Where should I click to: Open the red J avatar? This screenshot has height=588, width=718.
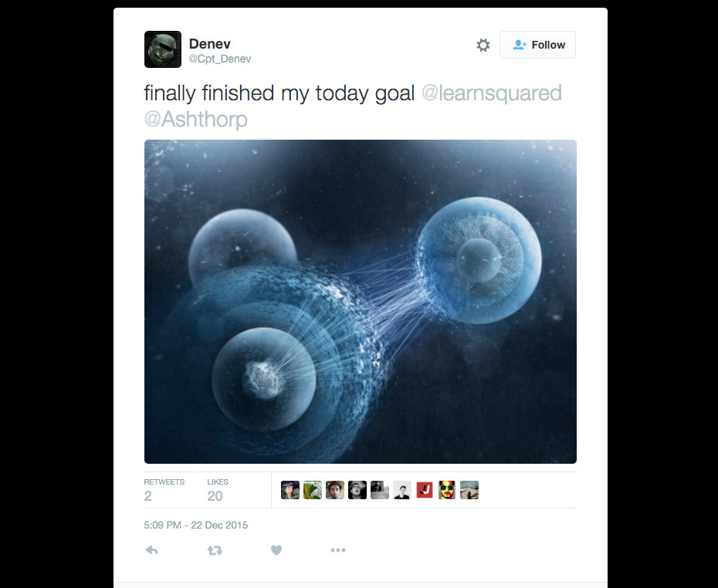point(425,490)
